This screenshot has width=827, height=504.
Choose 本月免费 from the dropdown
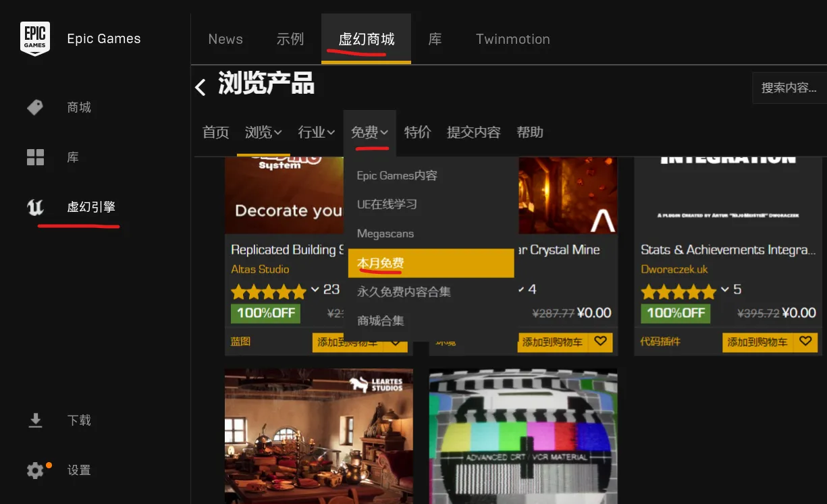pyautogui.click(x=431, y=263)
